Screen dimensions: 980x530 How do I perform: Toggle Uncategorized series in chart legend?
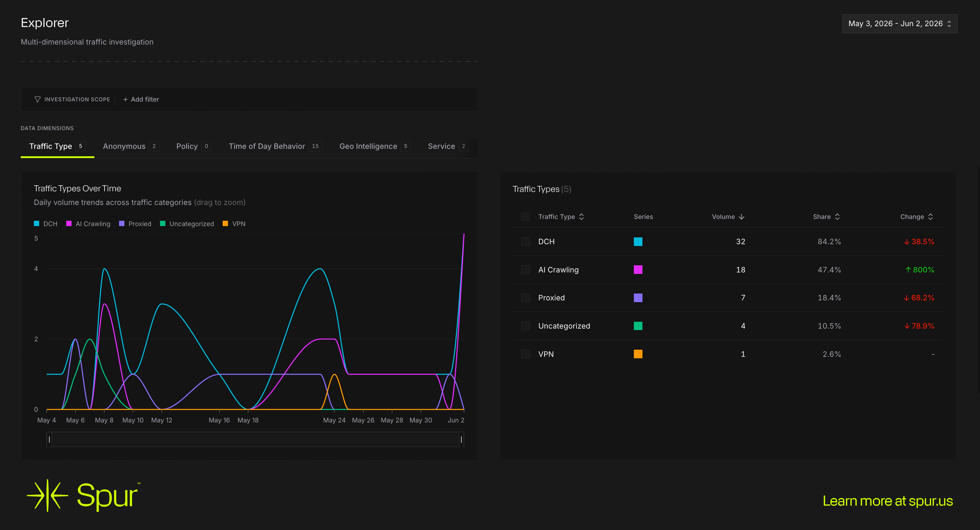click(x=187, y=224)
